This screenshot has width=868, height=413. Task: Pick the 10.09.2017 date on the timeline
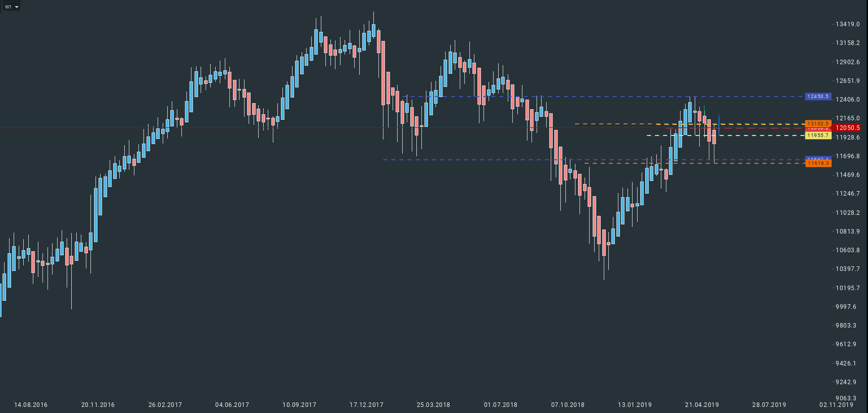pyautogui.click(x=299, y=405)
